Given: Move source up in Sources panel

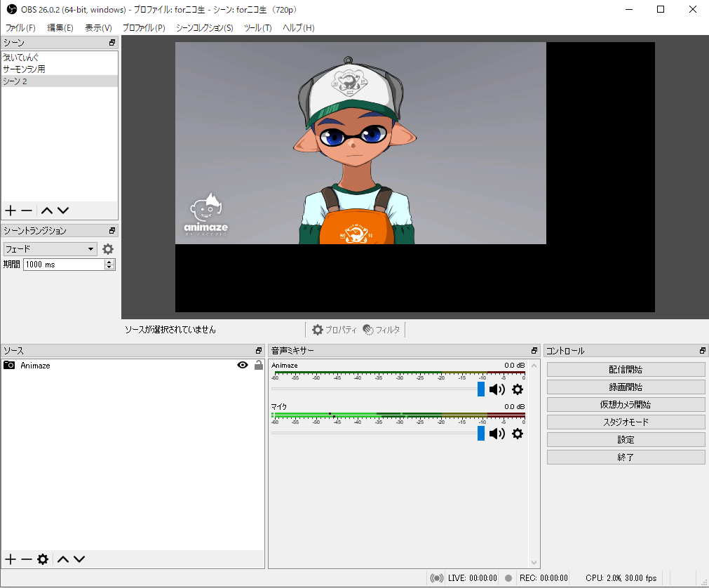Looking at the screenshot, I should pos(63,559).
